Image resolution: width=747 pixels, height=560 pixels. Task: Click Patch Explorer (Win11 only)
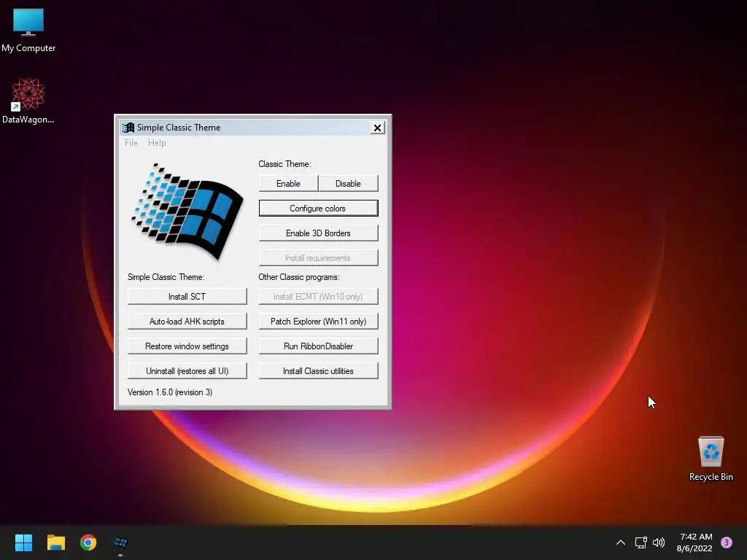click(x=318, y=321)
